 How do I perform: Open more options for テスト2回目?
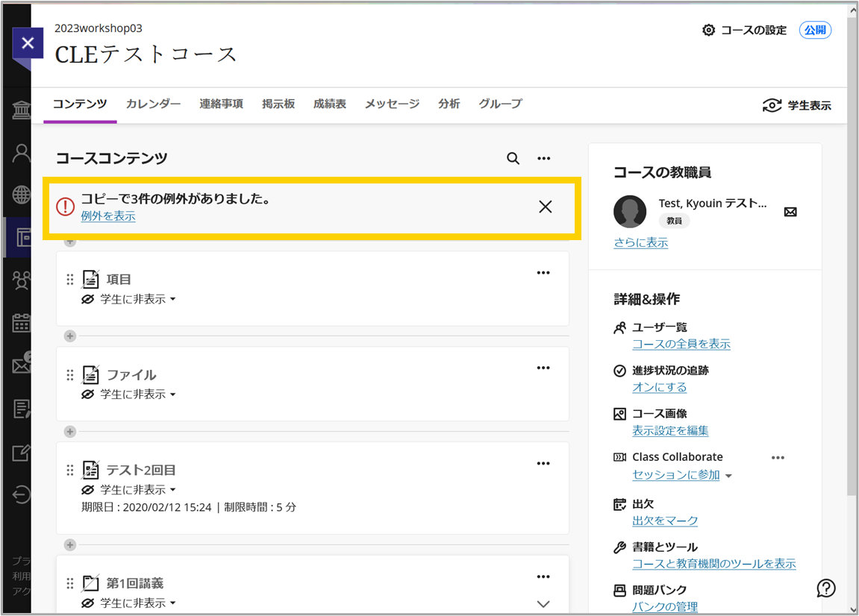pyautogui.click(x=543, y=463)
